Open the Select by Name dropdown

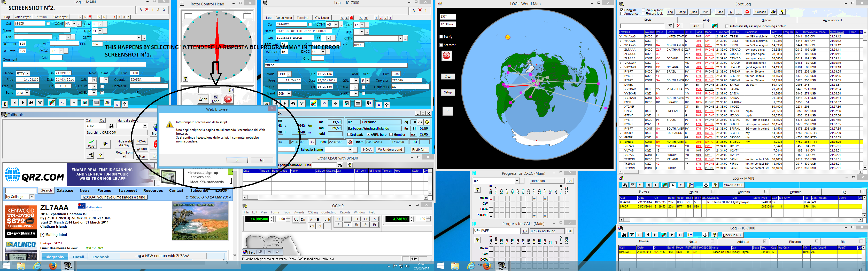point(350,149)
